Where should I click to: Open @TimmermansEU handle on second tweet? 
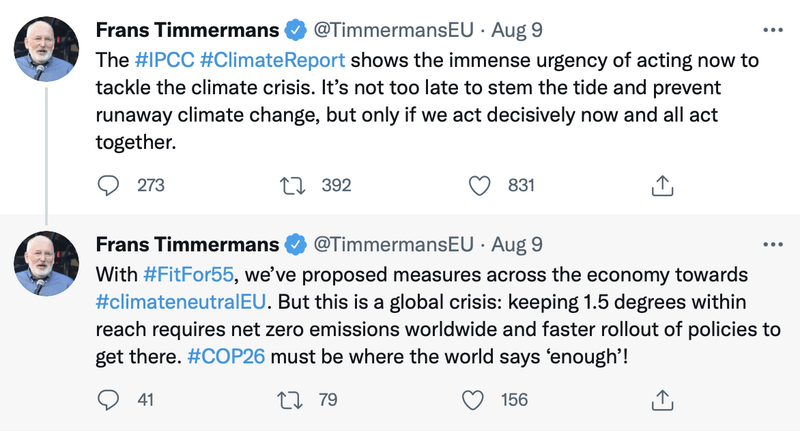393,245
